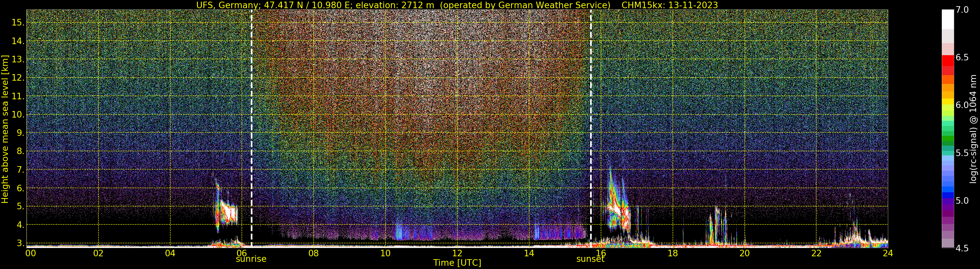Viewport: 980px width, 269px height.
Task: Click the height axis tick '4.'
Action: coord(20,225)
